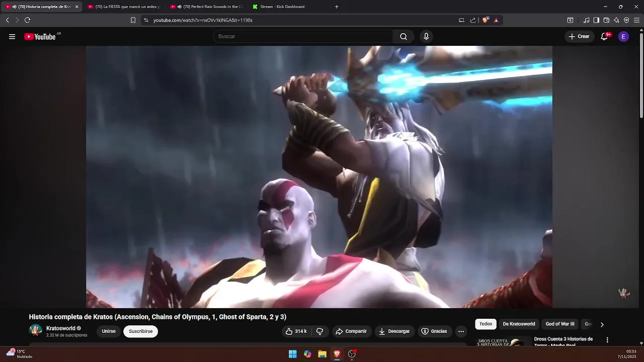Screen dimensions: 644x362
Task: Open the weather widget 15°C Nublado
Action: coord(19,354)
